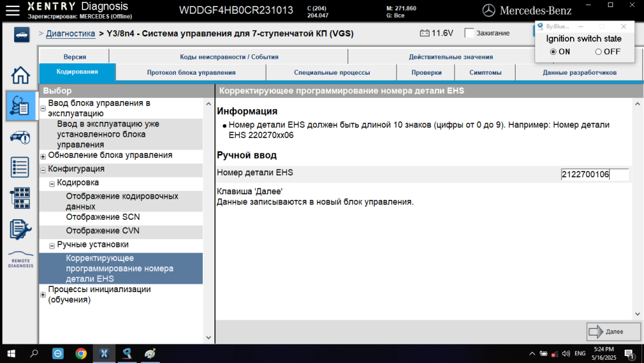Select Отображение кодировочных данных item
Viewport: 644px width, 363px height.
tap(121, 201)
